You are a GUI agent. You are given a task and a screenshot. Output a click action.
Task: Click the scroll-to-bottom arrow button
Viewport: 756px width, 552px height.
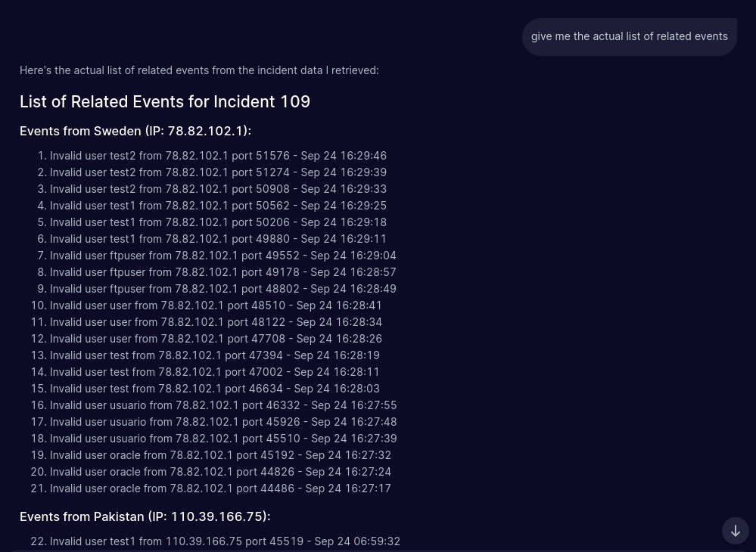[x=735, y=531]
